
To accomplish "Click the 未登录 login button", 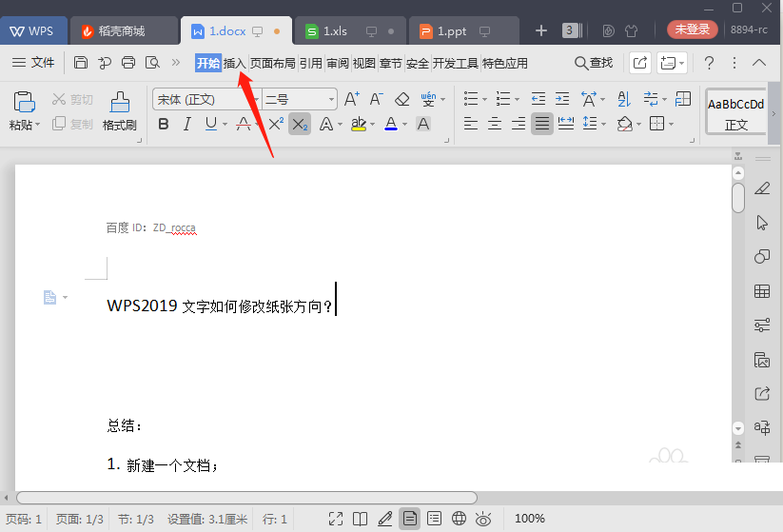I will (x=692, y=30).
